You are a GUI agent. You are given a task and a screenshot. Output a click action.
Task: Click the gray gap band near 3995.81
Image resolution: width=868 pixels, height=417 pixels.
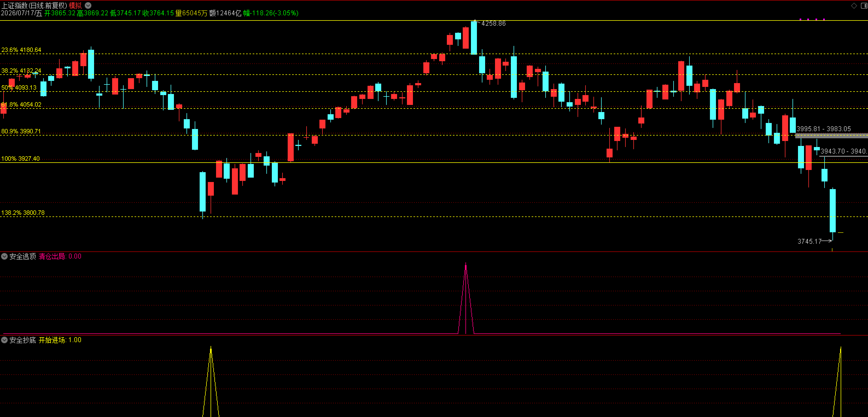point(831,136)
